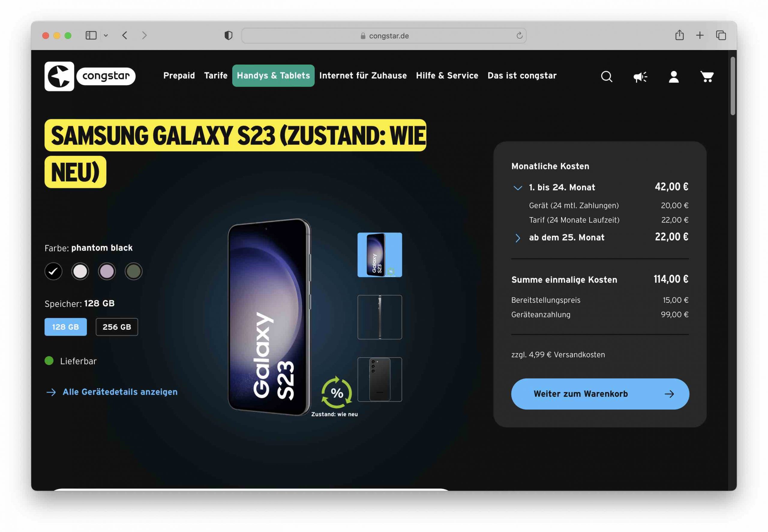The height and width of the screenshot is (532, 768).
Task: Open Safari's tab overview icon
Action: pyautogui.click(x=721, y=35)
